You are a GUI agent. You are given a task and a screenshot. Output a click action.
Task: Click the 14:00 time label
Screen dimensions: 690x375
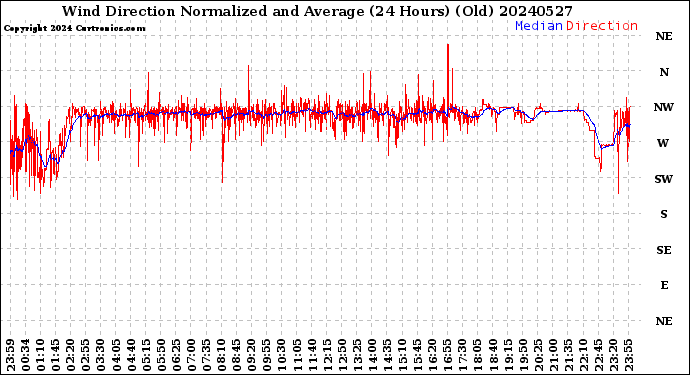point(372,355)
